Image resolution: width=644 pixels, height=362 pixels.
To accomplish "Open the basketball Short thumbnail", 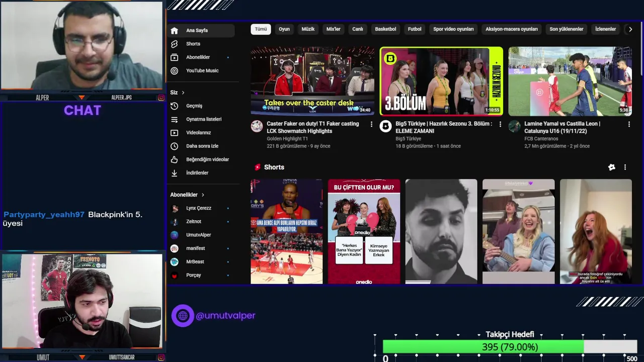I will click(287, 232).
